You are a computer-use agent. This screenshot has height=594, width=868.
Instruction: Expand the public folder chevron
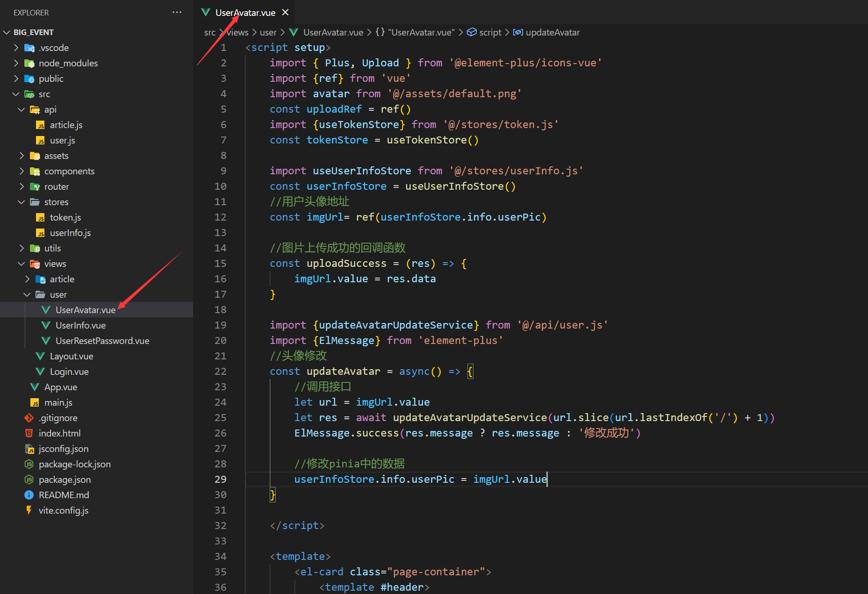[x=16, y=79]
